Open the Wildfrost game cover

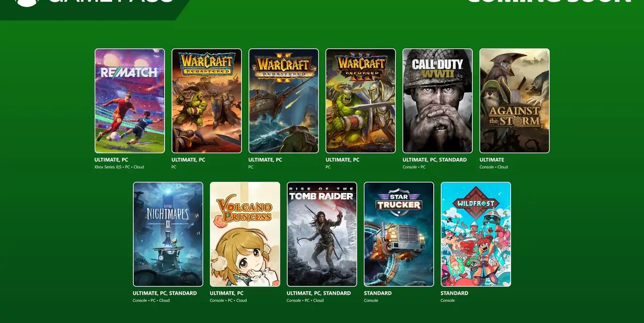476,234
